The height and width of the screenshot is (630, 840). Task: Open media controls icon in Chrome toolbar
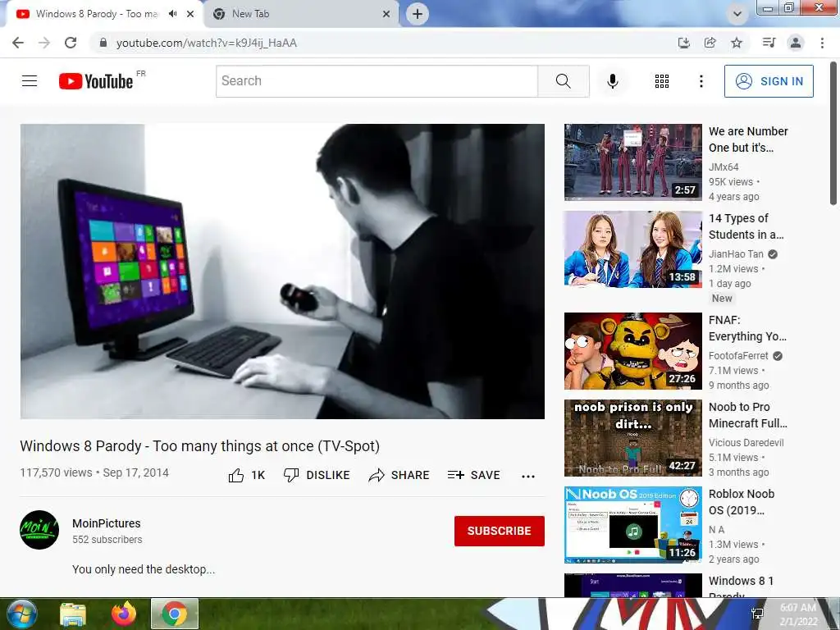[769, 43]
